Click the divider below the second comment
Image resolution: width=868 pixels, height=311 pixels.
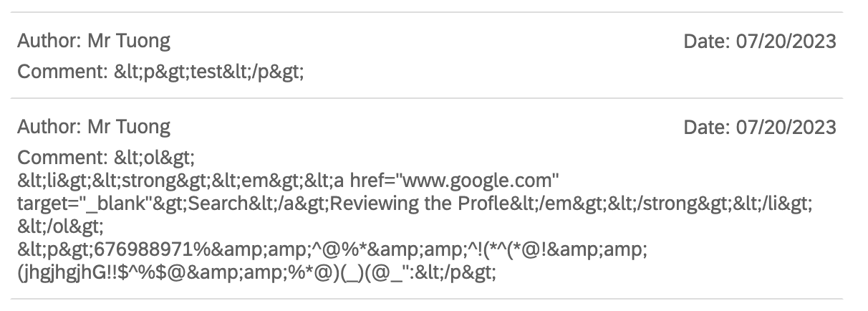tap(428, 299)
